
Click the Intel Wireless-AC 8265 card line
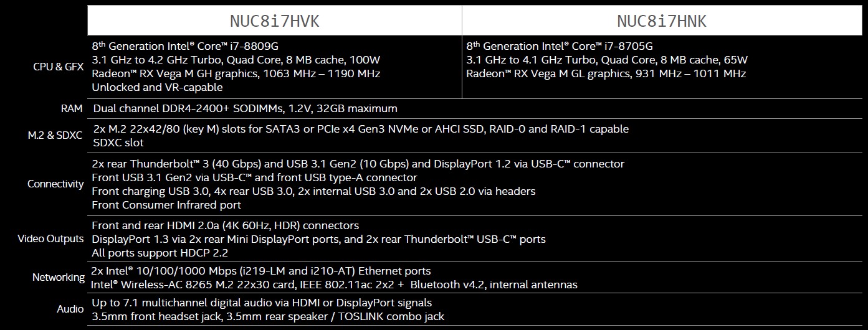coord(334,285)
